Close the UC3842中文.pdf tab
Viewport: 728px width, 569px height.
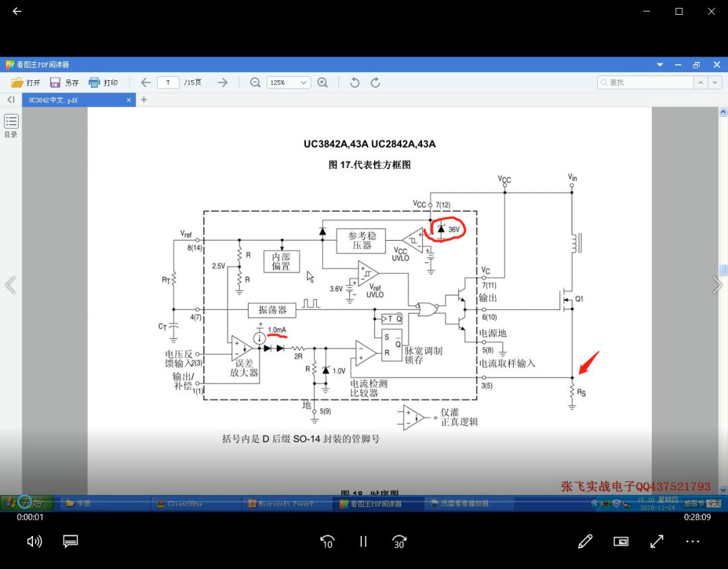point(129,100)
